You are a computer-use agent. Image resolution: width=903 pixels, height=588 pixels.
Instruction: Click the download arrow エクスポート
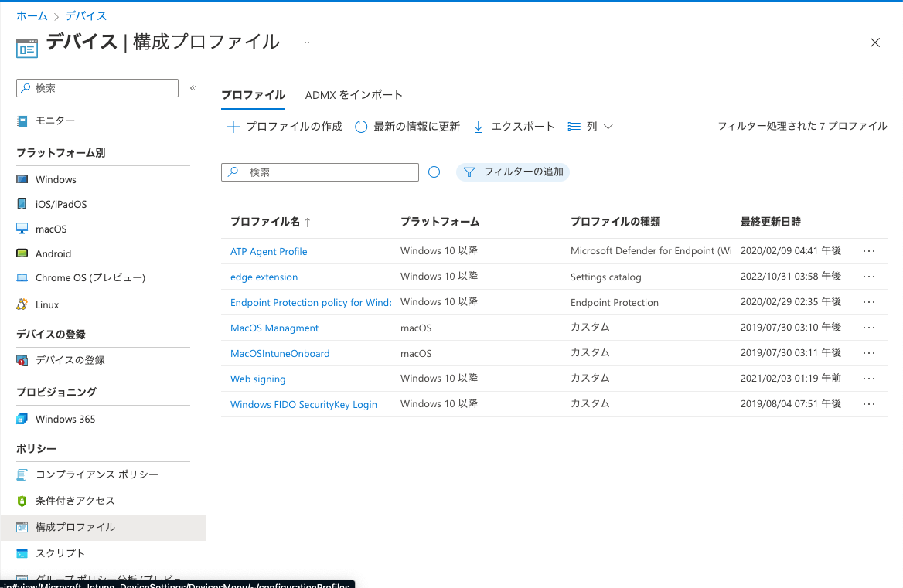(478, 127)
